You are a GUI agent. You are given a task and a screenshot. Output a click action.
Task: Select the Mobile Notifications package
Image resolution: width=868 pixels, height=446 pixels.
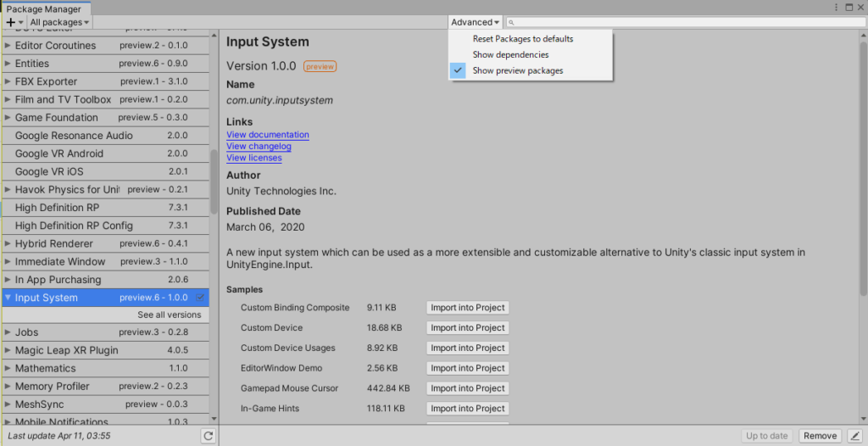106,420
